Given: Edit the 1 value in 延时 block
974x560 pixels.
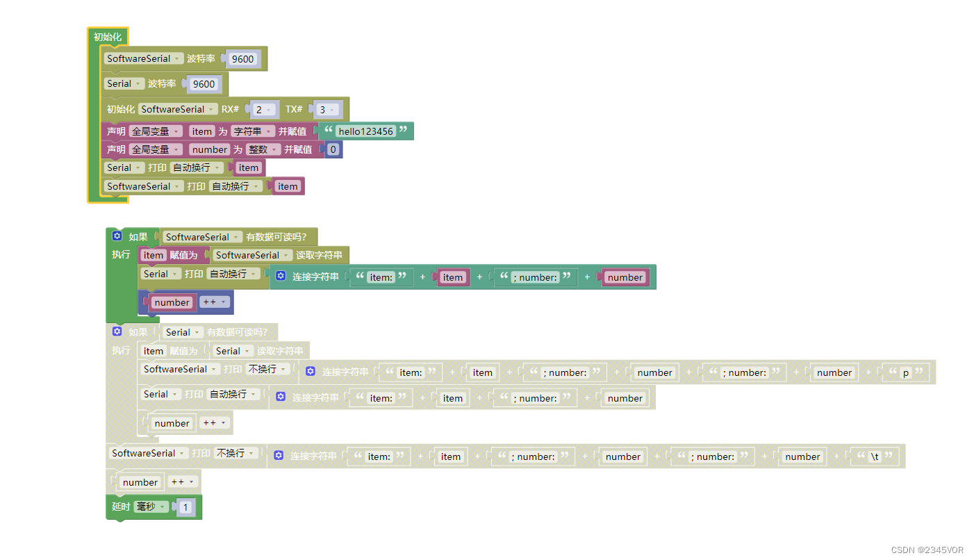Looking at the screenshot, I should [x=185, y=507].
